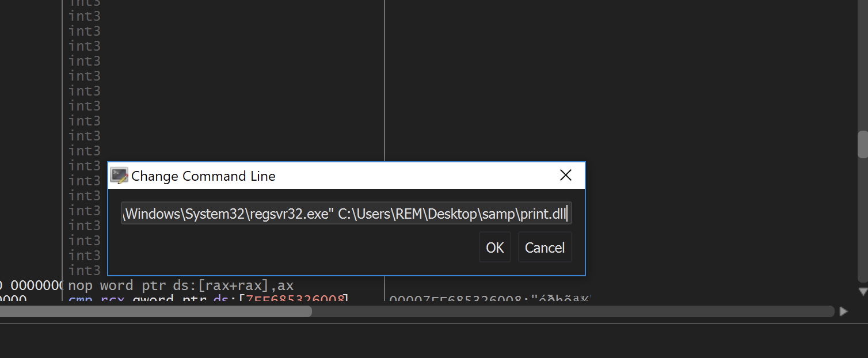Click the horizontal scrollbar thumb
The width and height of the screenshot is (868, 358).
[155, 311]
